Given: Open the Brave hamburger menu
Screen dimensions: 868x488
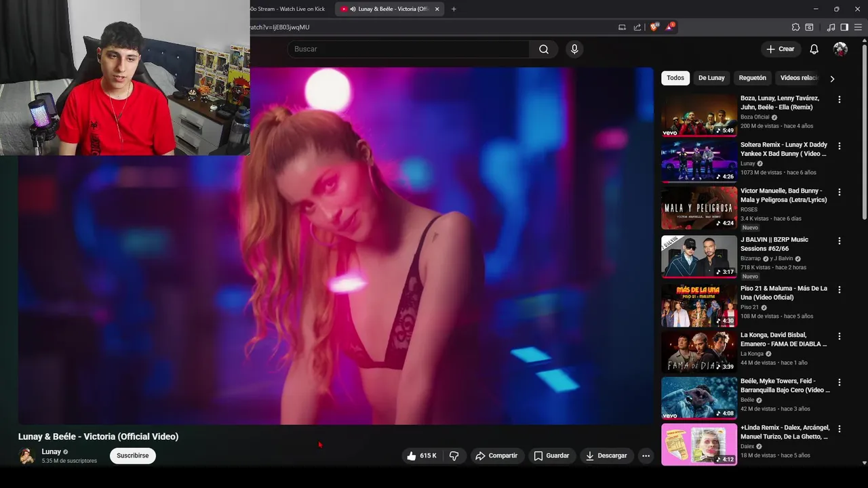Looking at the screenshot, I should pos(858,27).
